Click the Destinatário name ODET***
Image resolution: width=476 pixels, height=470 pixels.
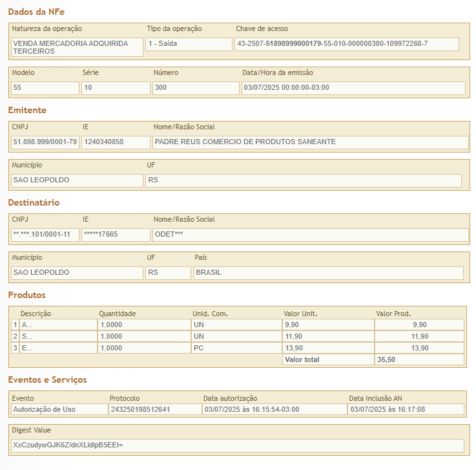311,235
